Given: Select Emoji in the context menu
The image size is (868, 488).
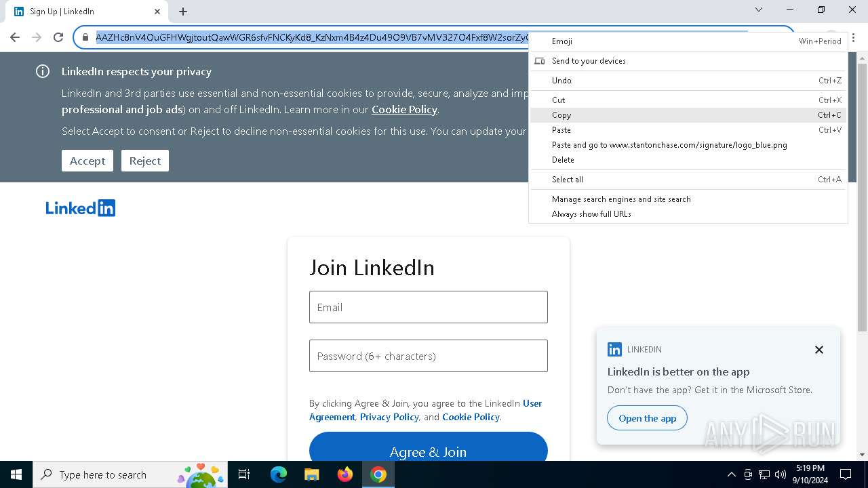Looking at the screenshot, I should point(688,41).
